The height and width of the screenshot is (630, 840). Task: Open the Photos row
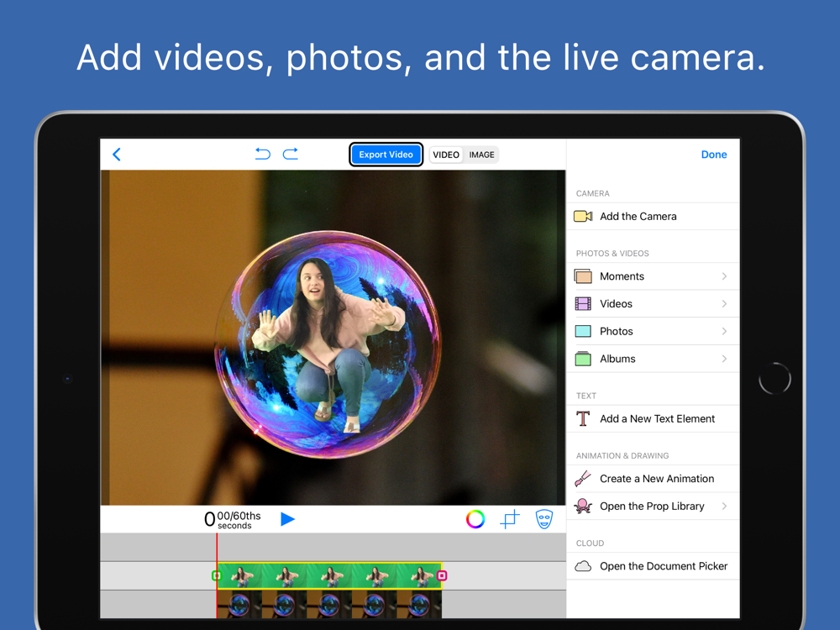(x=653, y=331)
